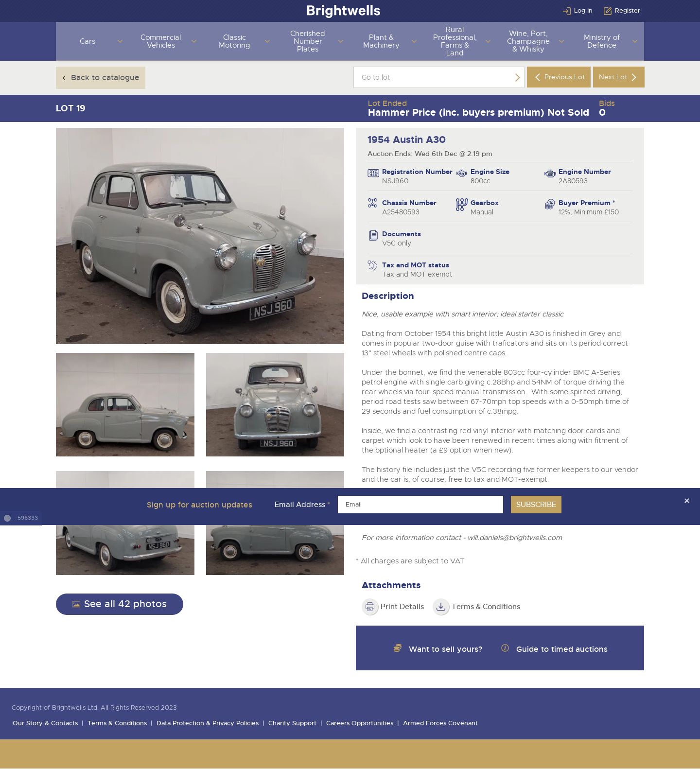
Task: Click the Gearbox icon
Action: (461, 204)
